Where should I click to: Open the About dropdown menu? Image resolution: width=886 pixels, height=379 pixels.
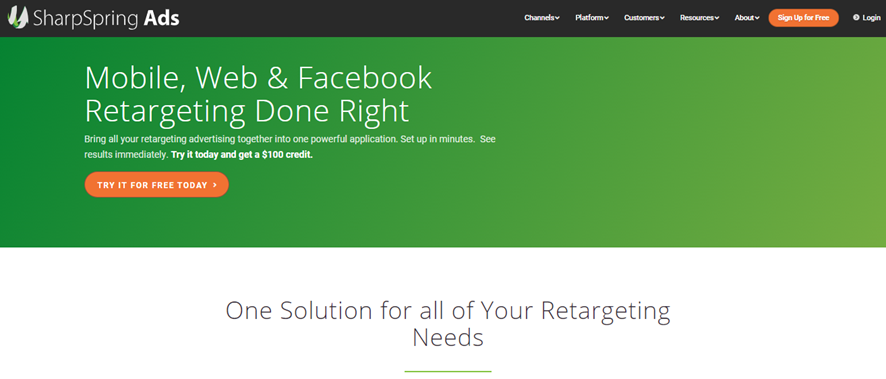(x=747, y=18)
